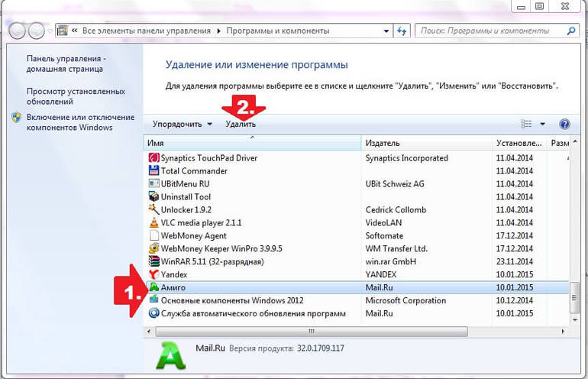Click the VLC media player cone icon
588x379 pixels.
tap(153, 222)
